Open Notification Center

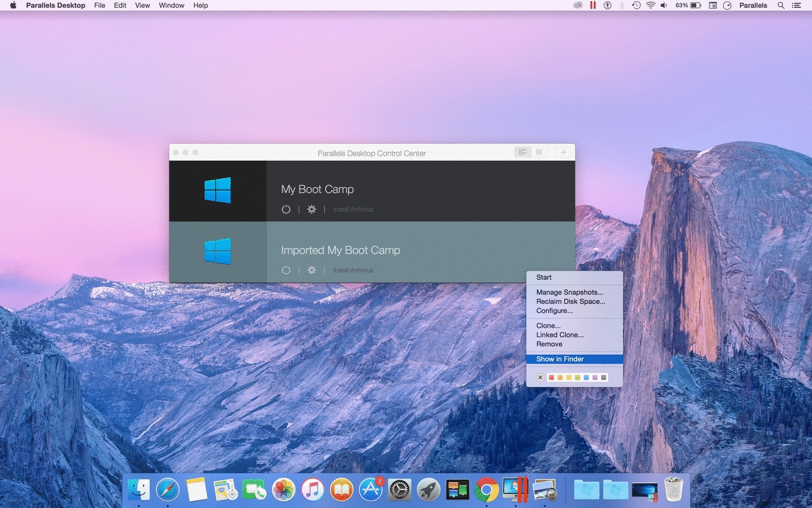797,5
